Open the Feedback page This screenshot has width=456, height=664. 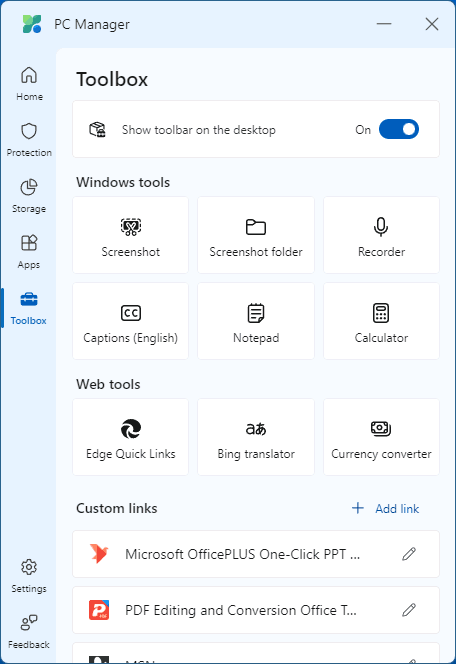pyautogui.click(x=29, y=632)
